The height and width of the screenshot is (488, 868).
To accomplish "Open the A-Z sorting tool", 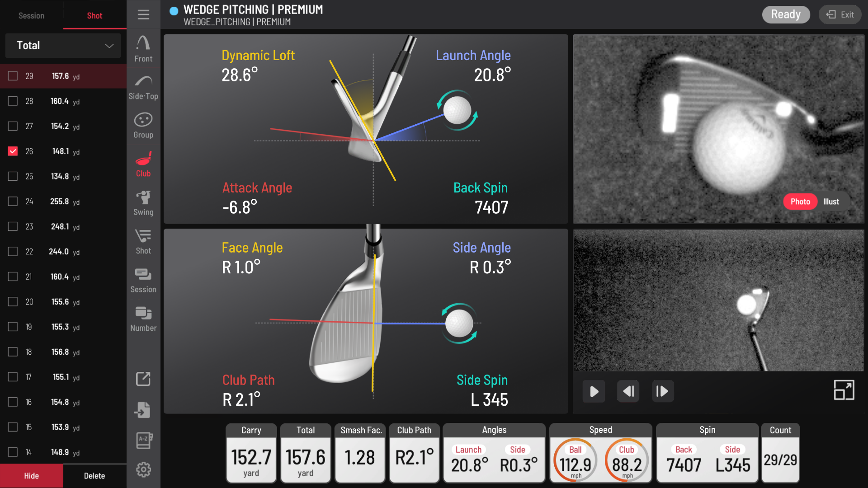I will click(143, 440).
